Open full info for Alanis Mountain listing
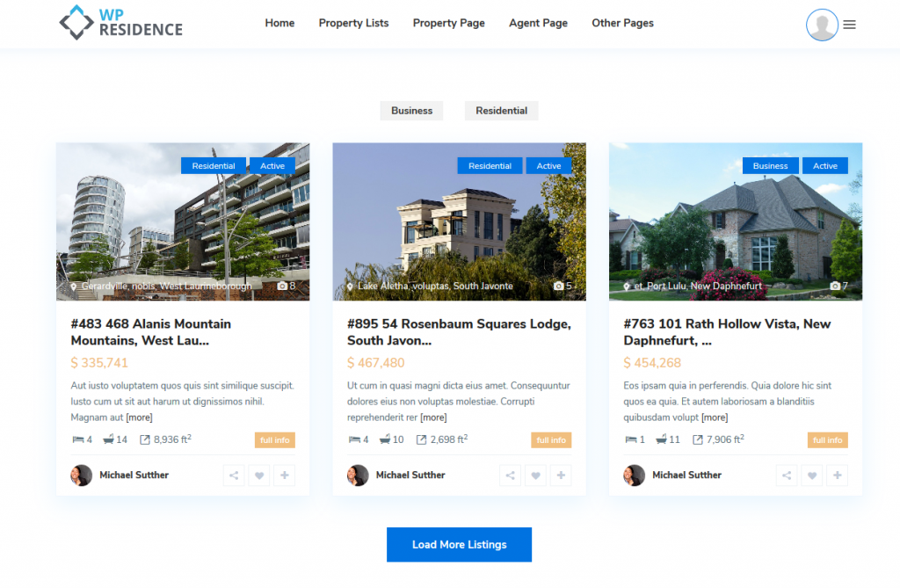This screenshot has height=588, width=900. 275,440
